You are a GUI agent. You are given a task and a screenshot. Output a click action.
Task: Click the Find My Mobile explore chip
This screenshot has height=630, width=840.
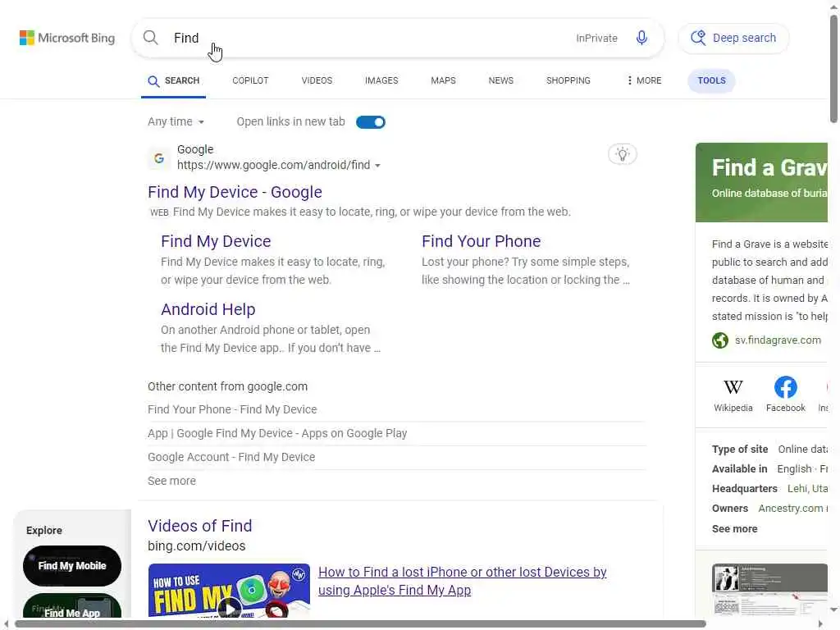click(x=72, y=566)
